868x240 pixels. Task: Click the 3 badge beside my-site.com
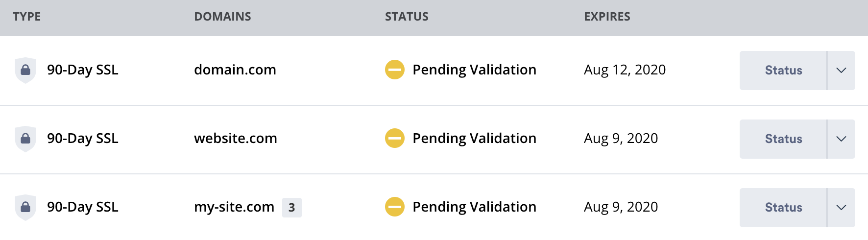pos(291,207)
